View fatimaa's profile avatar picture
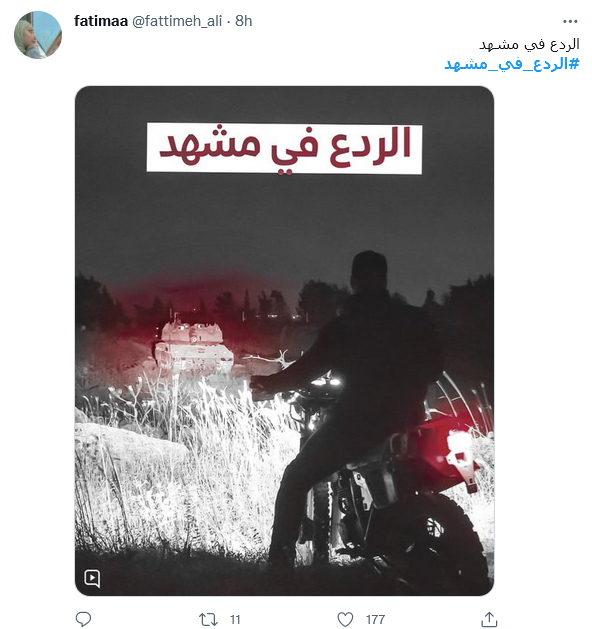This screenshot has width=592, height=629. coord(38,35)
